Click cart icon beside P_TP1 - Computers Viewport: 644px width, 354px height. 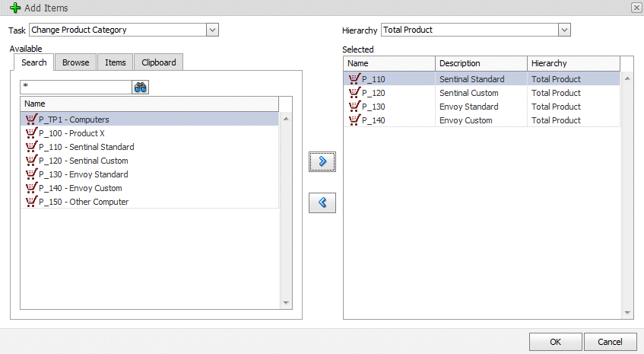[31, 120]
